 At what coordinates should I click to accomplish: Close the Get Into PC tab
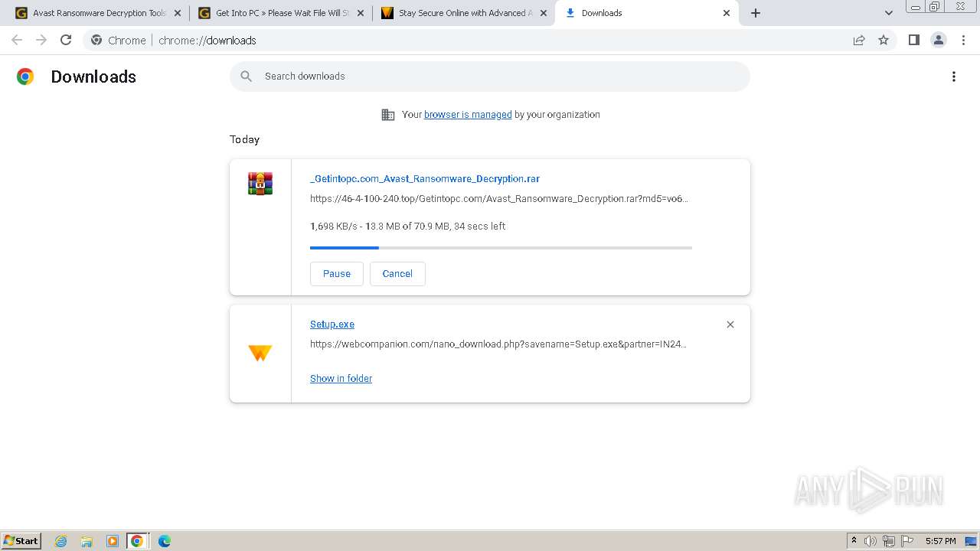pos(361,13)
